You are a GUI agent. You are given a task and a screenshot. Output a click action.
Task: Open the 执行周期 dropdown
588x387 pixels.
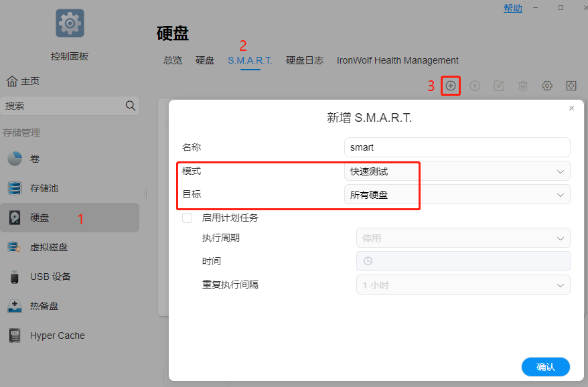[463, 238]
